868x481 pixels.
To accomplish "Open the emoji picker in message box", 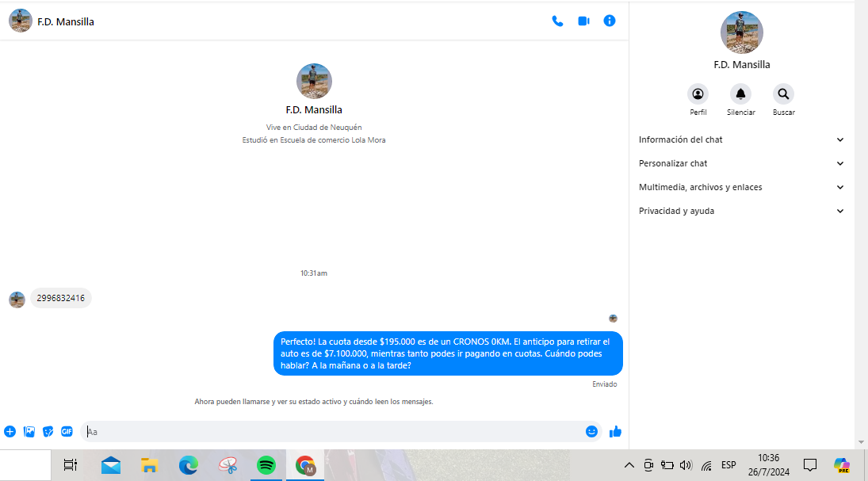I will [x=591, y=432].
